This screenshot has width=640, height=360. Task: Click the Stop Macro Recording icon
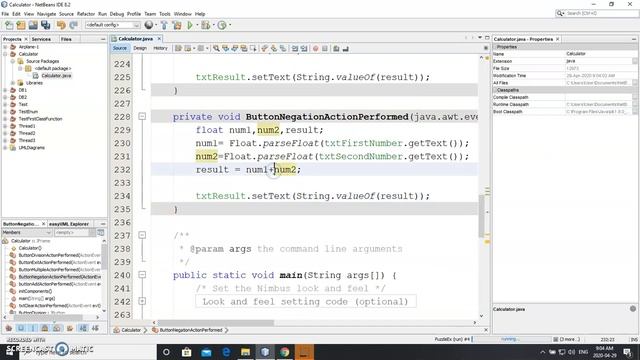point(325,49)
